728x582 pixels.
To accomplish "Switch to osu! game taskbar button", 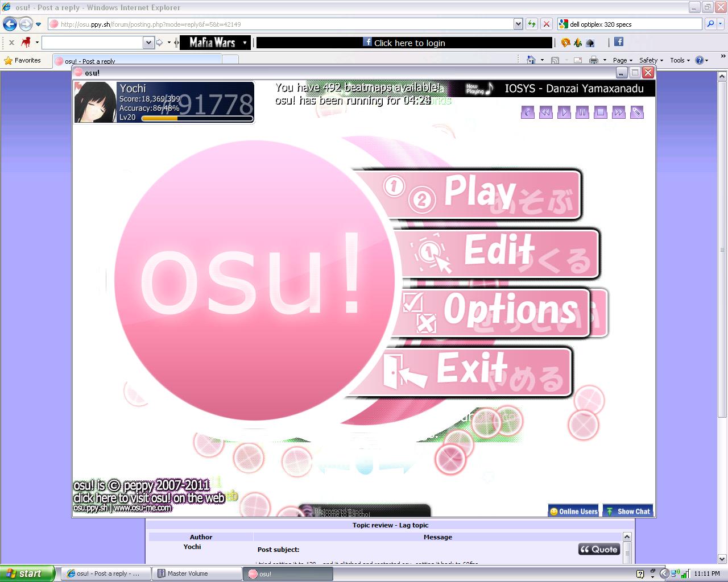I will click(289, 573).
